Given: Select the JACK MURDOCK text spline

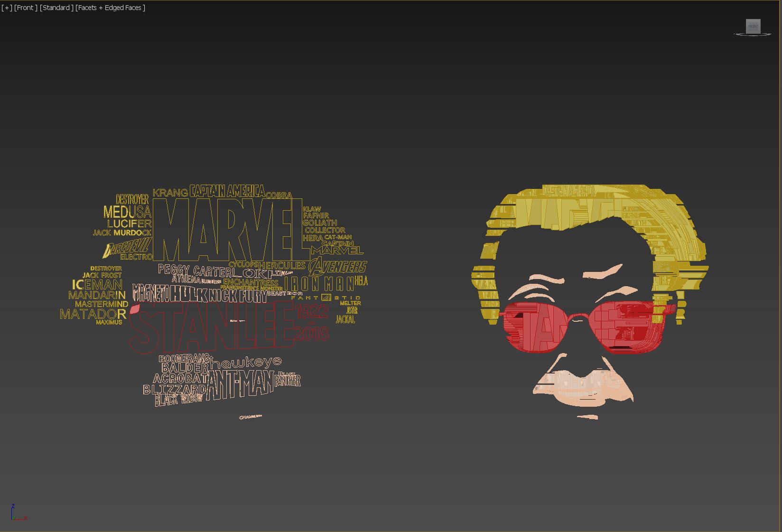Looking at the screenshot, I should 122,233.
